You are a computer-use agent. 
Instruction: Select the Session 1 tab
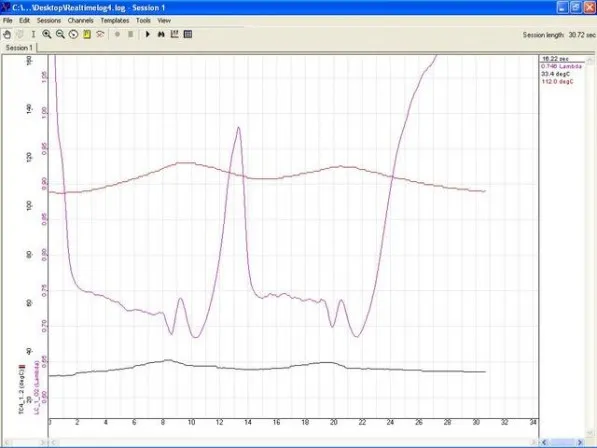(x=19, y=48)
